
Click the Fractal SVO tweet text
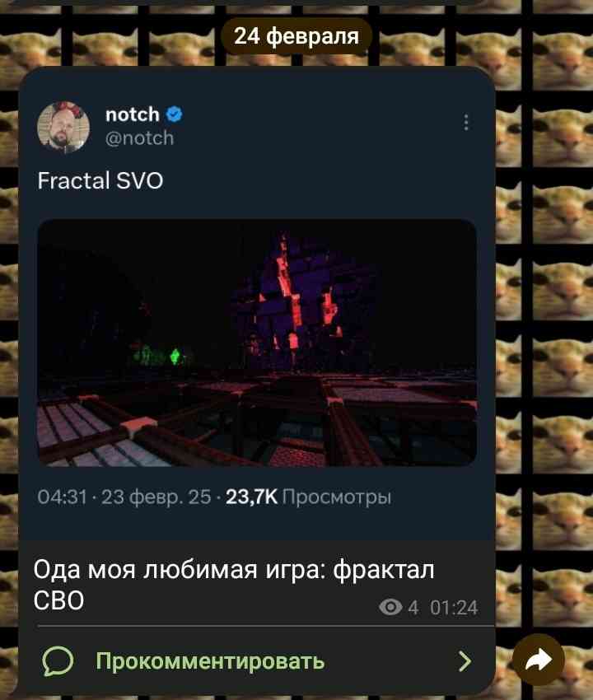tap(100, 181)
